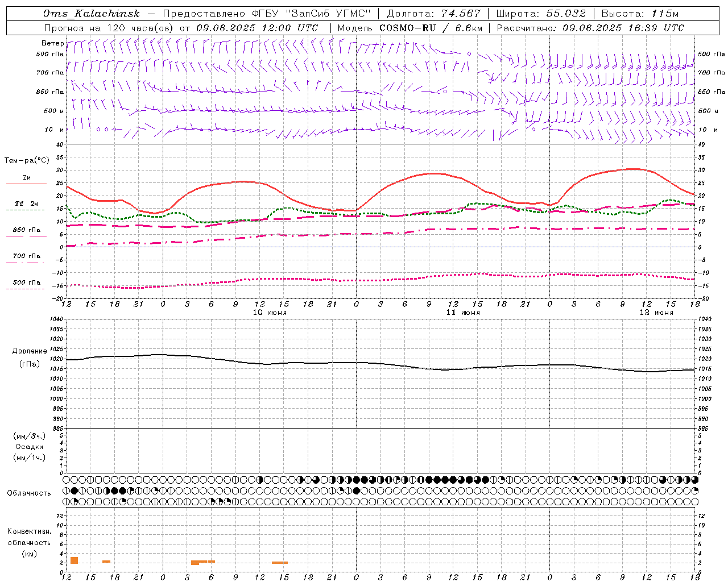Click the 11 июня date label

tap(463, 313)
